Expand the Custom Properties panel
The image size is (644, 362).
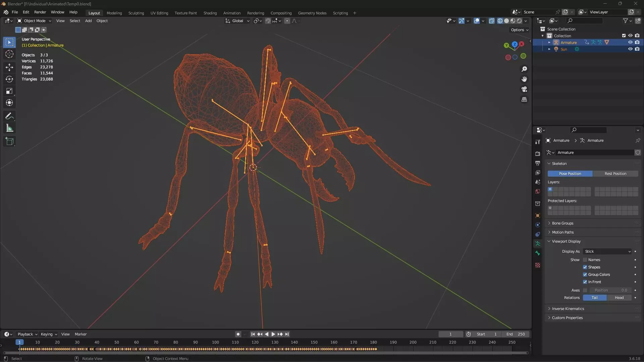tap(567, 318)
